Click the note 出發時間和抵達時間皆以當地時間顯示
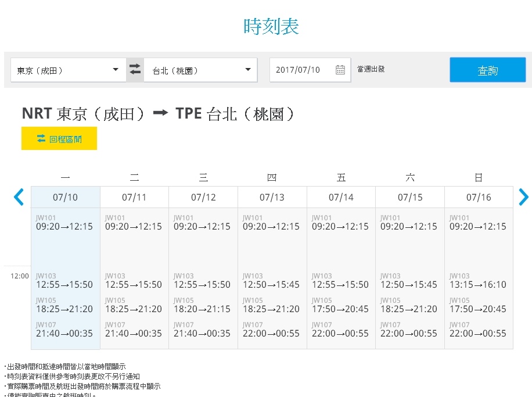 click(x=65, y=366)
